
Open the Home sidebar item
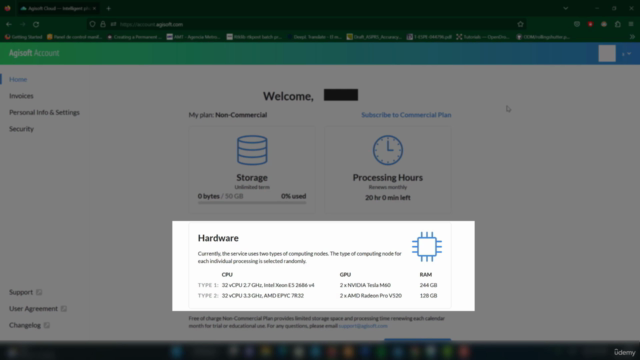18,79
